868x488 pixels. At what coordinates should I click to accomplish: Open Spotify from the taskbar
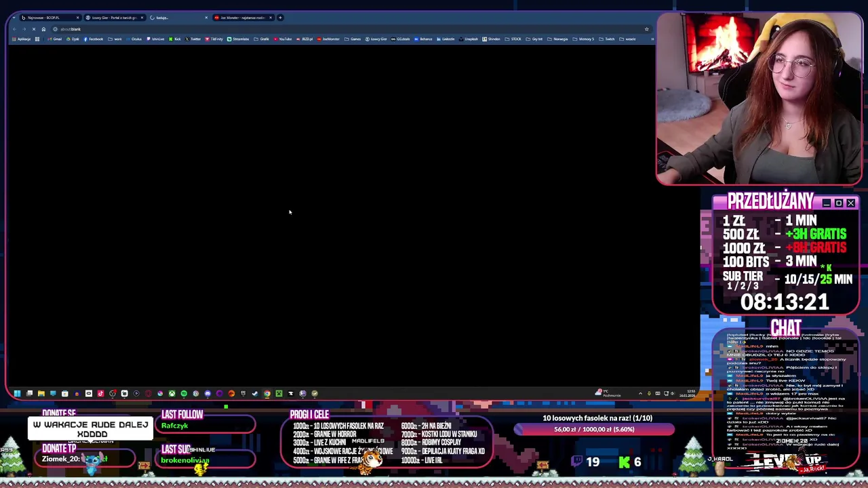tap(184, 393)
